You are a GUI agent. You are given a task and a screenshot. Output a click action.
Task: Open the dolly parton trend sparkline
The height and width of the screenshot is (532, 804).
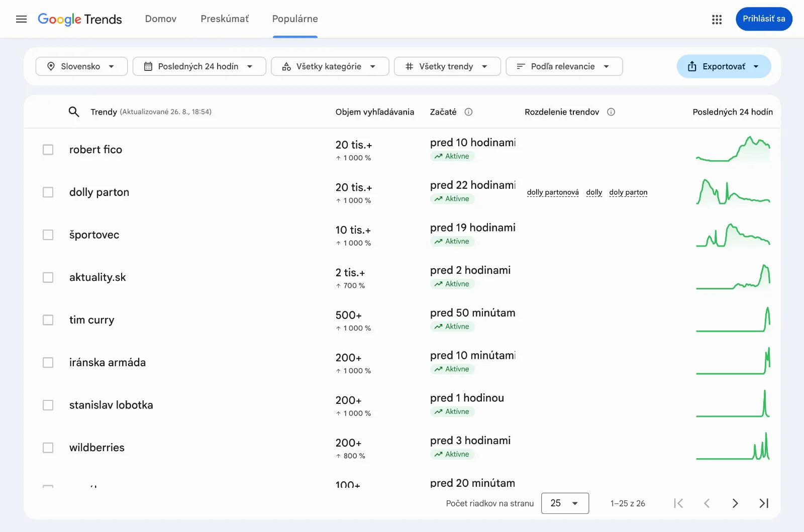[733, 192]
